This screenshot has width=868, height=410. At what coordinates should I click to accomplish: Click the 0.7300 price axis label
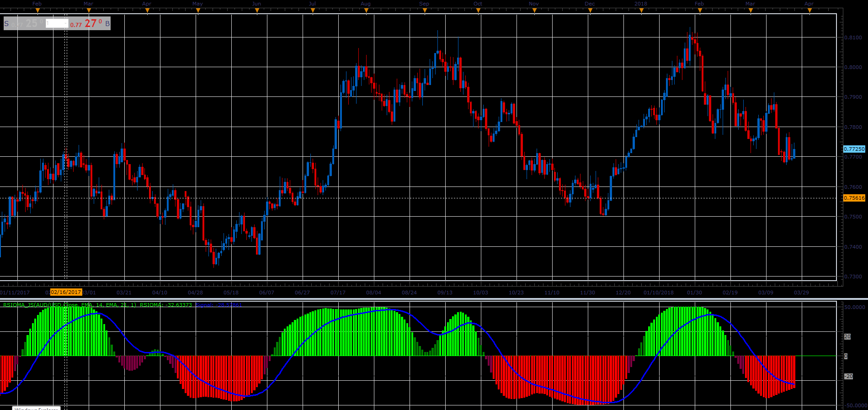[853, 277]
